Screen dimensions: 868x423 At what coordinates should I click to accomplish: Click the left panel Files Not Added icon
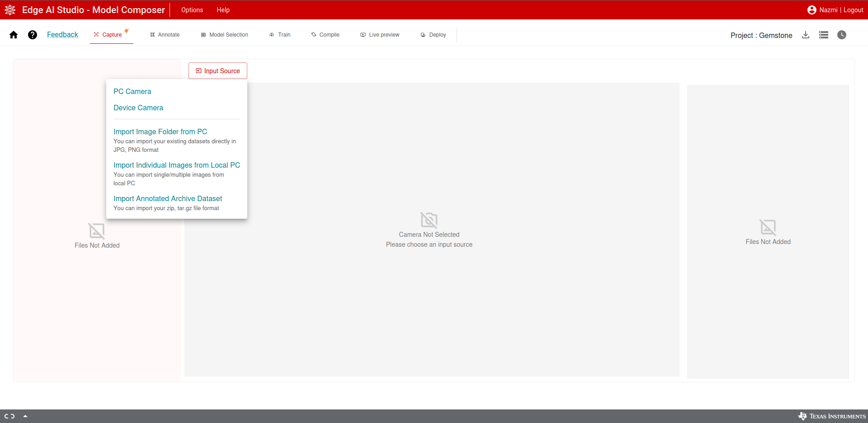point(97,231)
